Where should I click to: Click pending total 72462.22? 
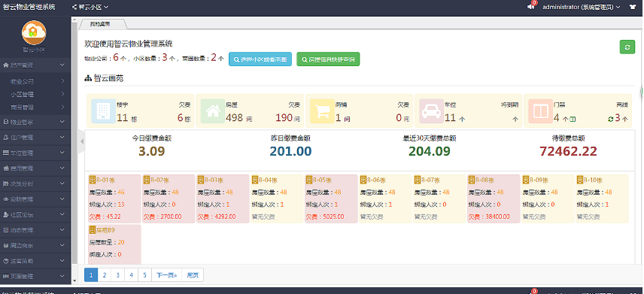point(568,151)
